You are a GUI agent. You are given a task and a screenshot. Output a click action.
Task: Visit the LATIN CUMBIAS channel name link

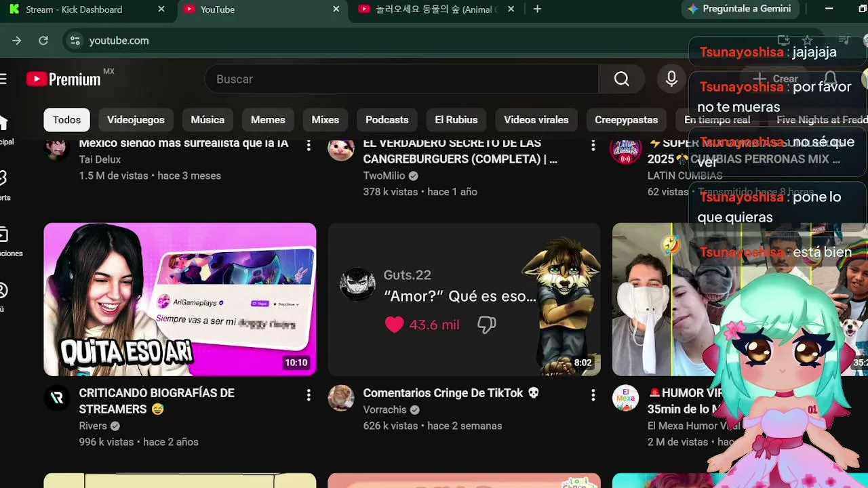685,176
